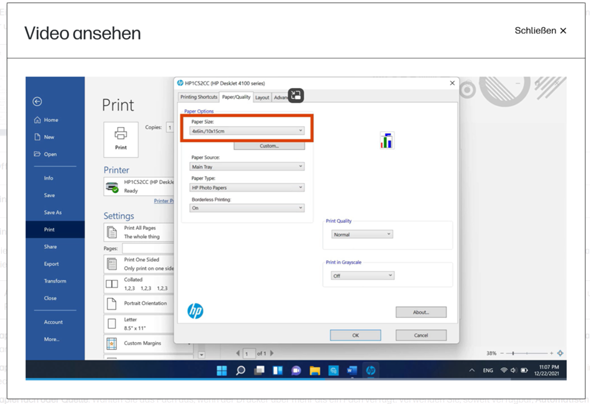Click zoom to page icon
The image size is (590, 404).
(560, 353)
